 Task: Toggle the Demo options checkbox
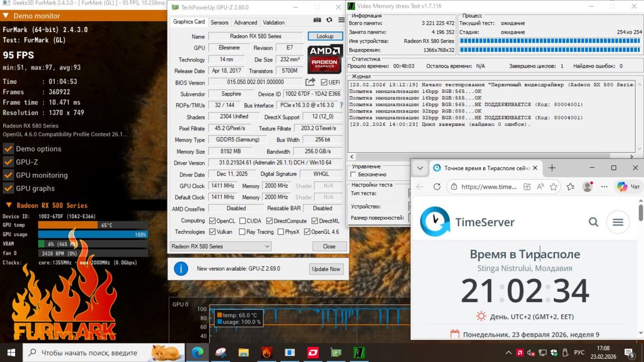8,149
